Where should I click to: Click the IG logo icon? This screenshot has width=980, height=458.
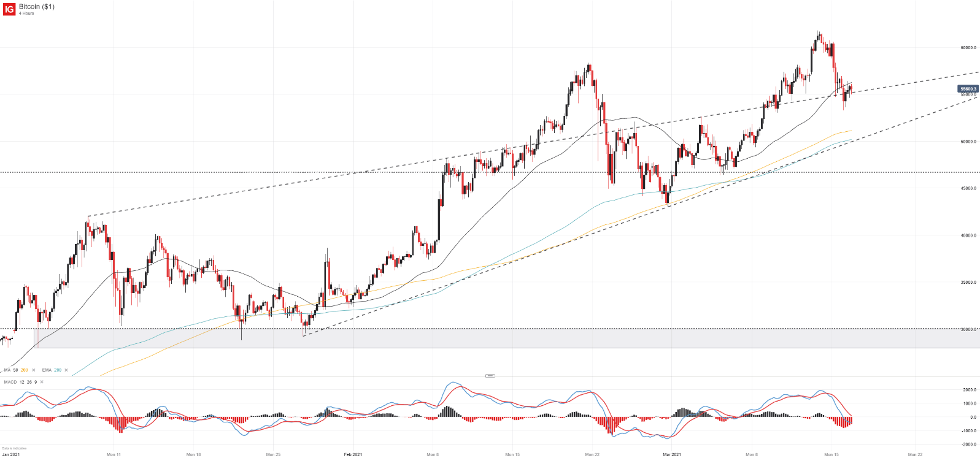[x=9, y=9]
